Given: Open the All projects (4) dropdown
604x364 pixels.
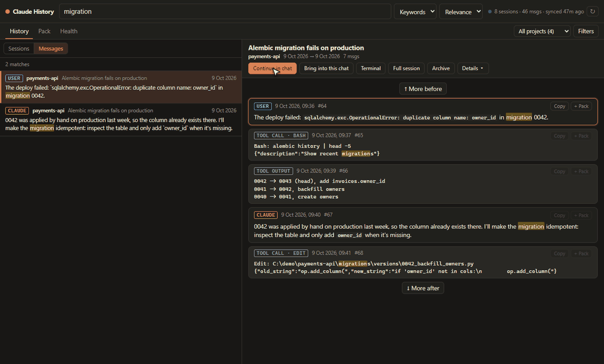Looking at the screenshot, I should (542, 31).
